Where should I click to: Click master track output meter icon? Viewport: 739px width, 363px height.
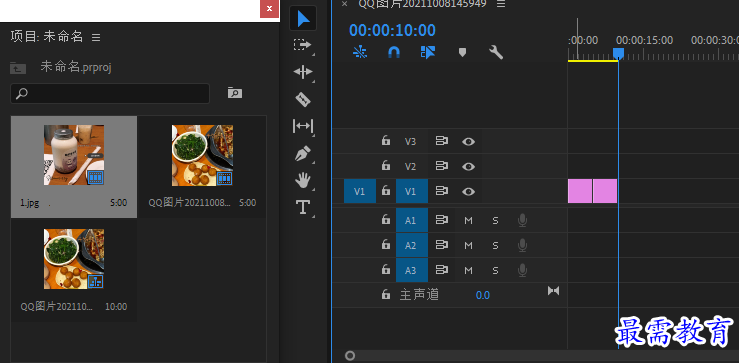[x=553, y=291]
